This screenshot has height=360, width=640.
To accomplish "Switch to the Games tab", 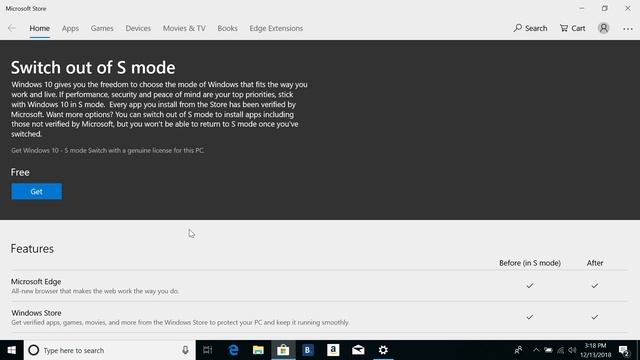I will coord(102,28).
